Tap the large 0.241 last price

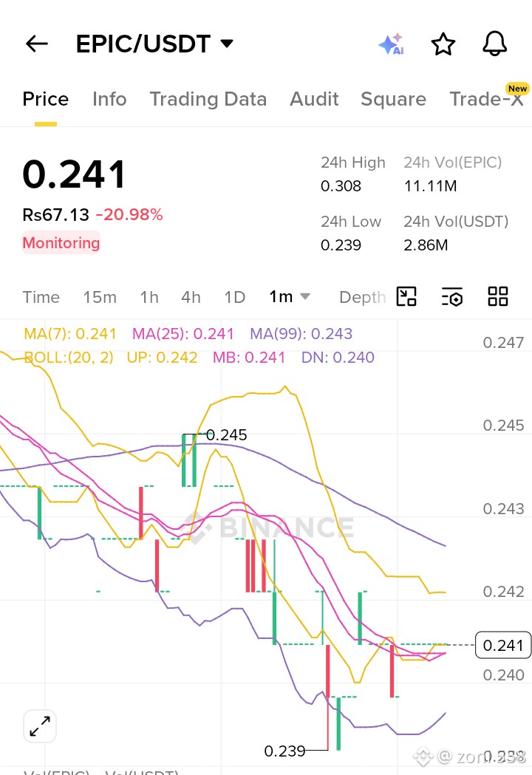pos(75,174)
